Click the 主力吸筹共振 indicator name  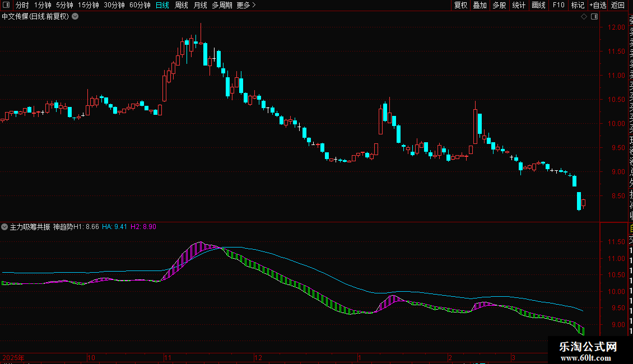pyautogui.click(x=30, y=227)
